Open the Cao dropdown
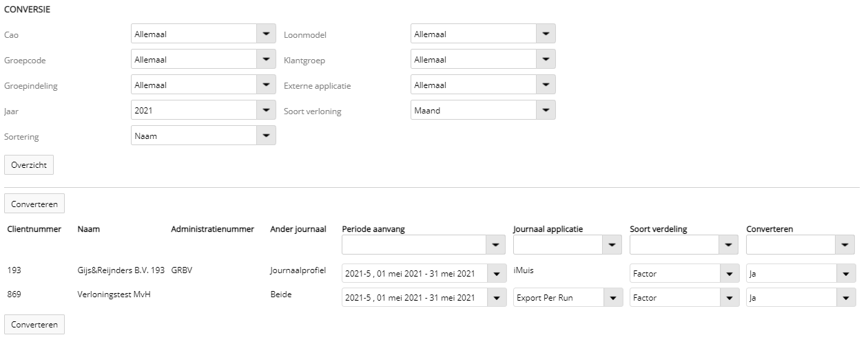The height and width of the screenshot is (344, 868). (203, 34)
